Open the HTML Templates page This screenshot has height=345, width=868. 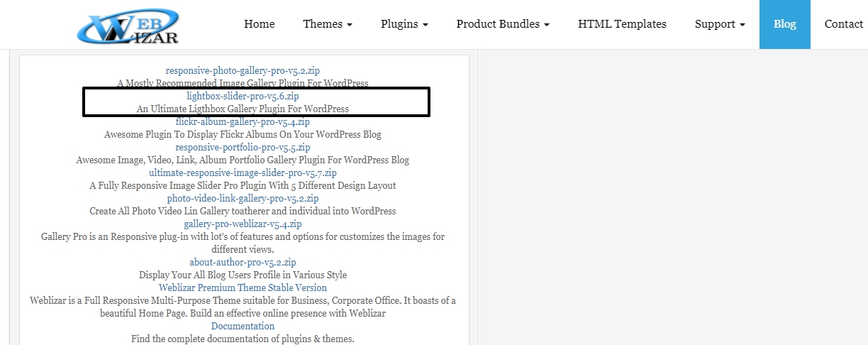click(x=622, y=24)
